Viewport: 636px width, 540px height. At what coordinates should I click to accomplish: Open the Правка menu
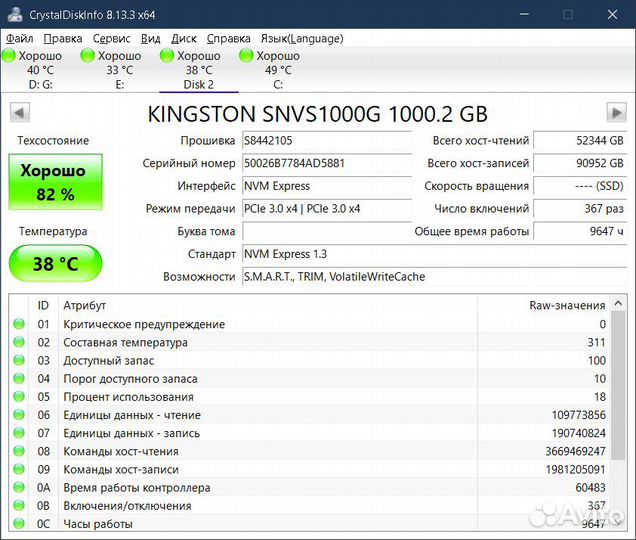coord(63,39)
